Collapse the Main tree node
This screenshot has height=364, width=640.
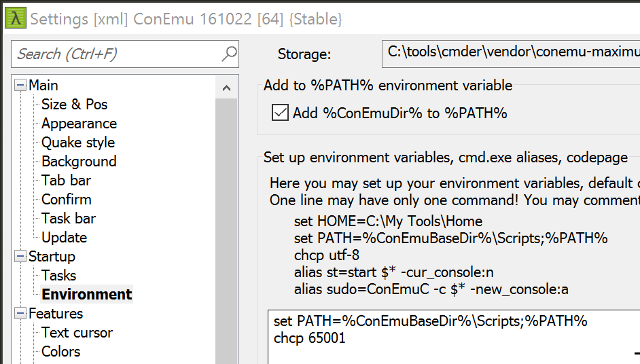[20, 86]
